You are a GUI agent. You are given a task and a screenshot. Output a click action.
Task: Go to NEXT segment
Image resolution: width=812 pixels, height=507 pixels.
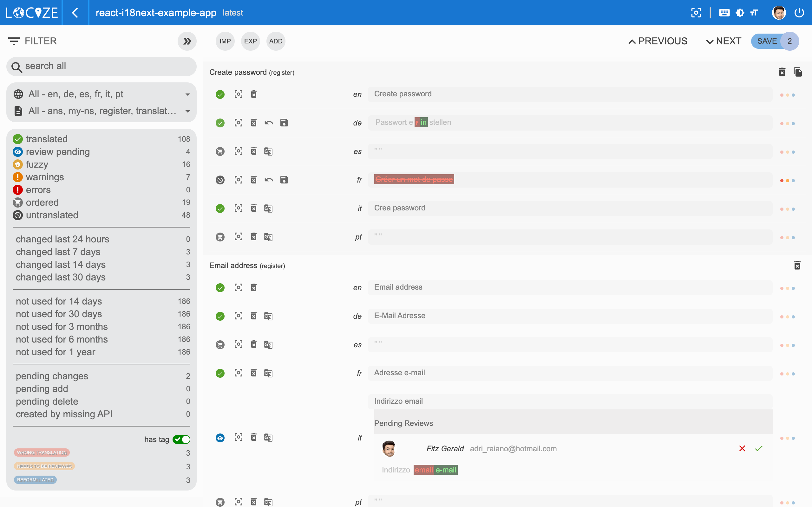[x=724, y=41]
